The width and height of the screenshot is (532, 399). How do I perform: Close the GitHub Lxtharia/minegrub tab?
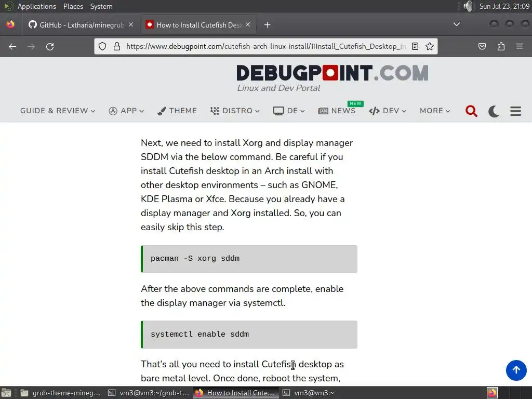[131, 24]
